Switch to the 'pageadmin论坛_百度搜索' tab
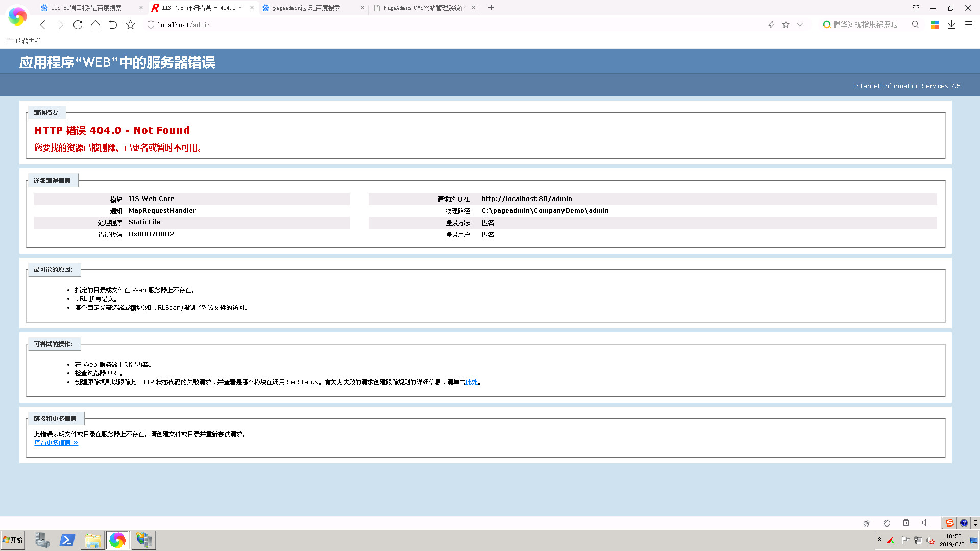The height and width of the screenshot is (551, 980). tap(306, 8)
